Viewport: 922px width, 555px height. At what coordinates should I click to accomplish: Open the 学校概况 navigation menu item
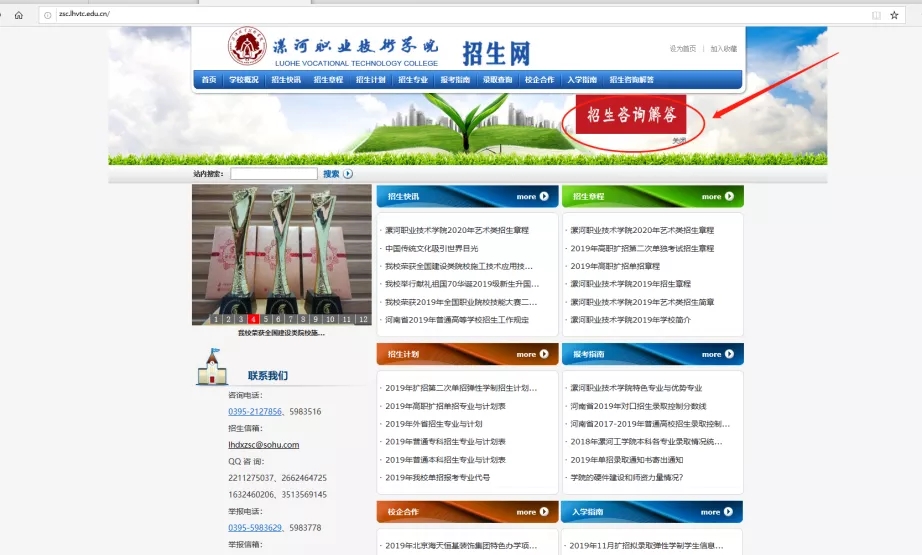coord(243,80)
